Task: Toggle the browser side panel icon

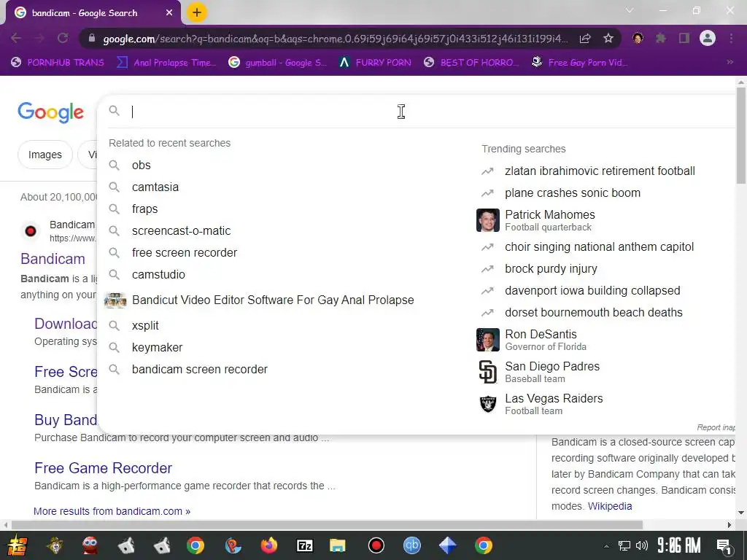Action: click(684, 38)
